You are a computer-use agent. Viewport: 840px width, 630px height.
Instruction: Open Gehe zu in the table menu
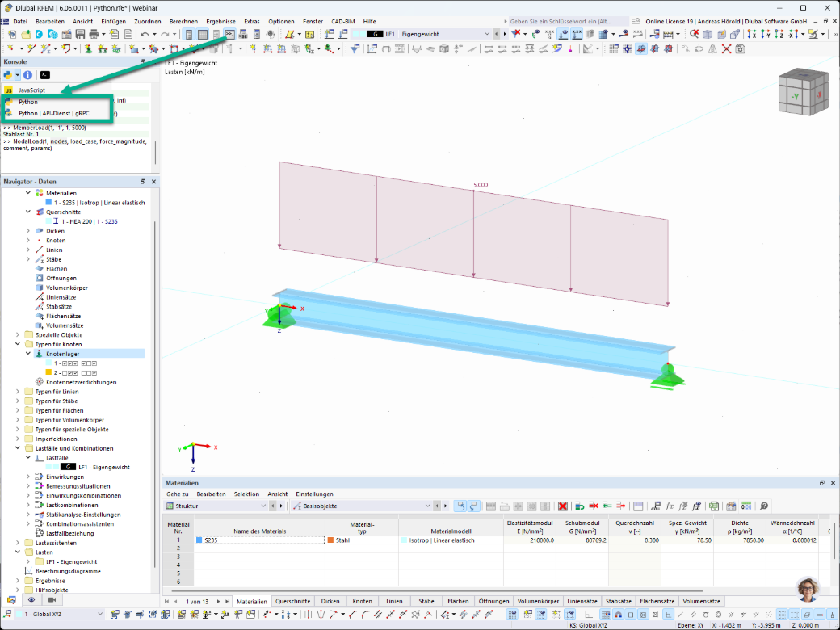click(x=178, y=494)
